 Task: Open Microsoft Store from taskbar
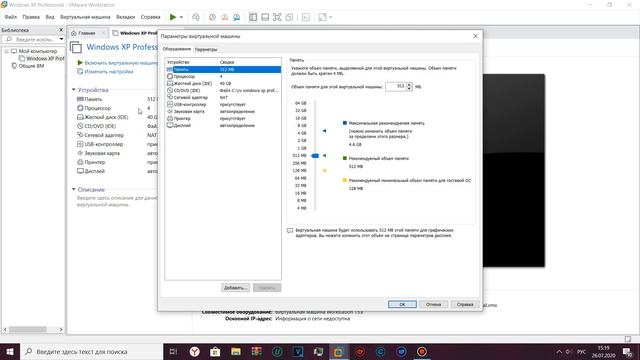[215, 351]
